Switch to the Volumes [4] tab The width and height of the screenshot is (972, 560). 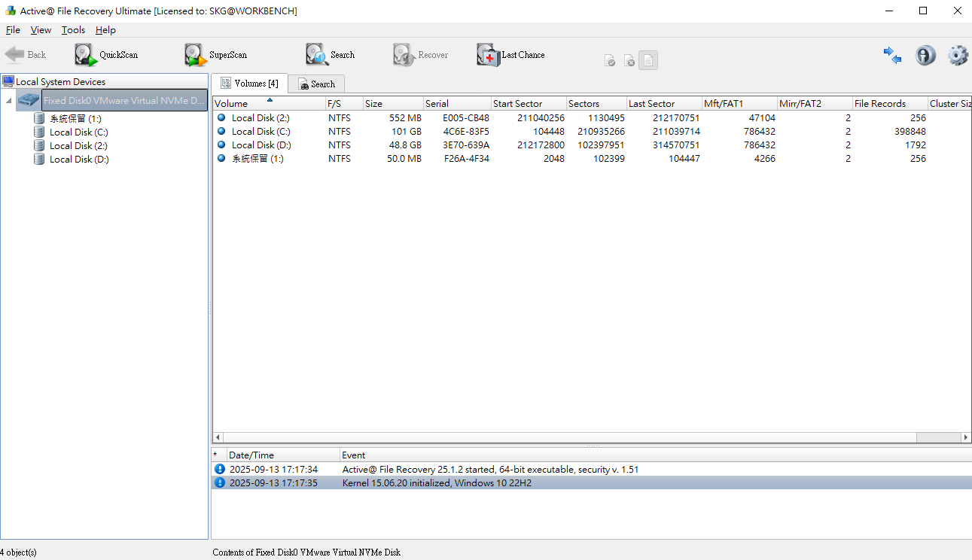coord(249,84)
